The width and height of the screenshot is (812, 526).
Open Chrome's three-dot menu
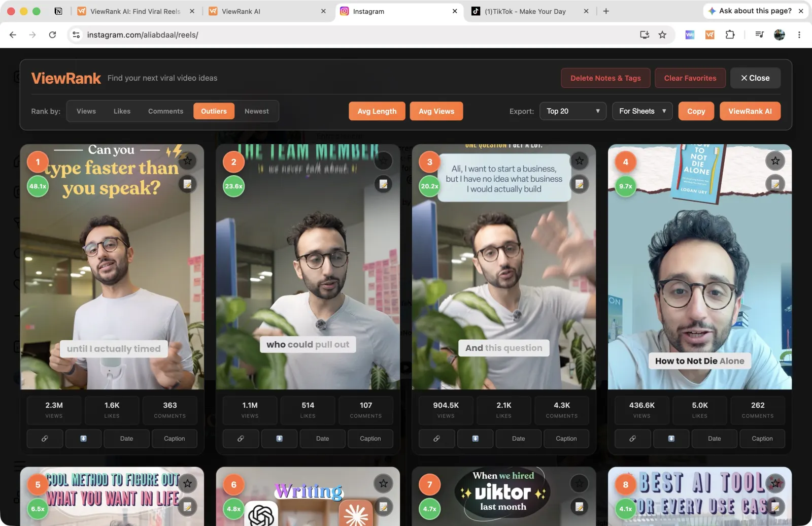pyautogui.click(x=799, y=35)
